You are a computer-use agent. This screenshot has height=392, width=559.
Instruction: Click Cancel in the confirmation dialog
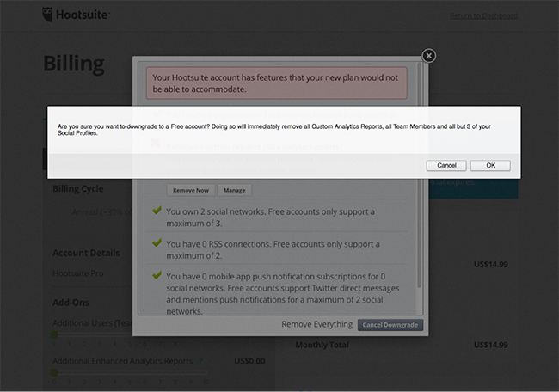click(x=446, y=165)
